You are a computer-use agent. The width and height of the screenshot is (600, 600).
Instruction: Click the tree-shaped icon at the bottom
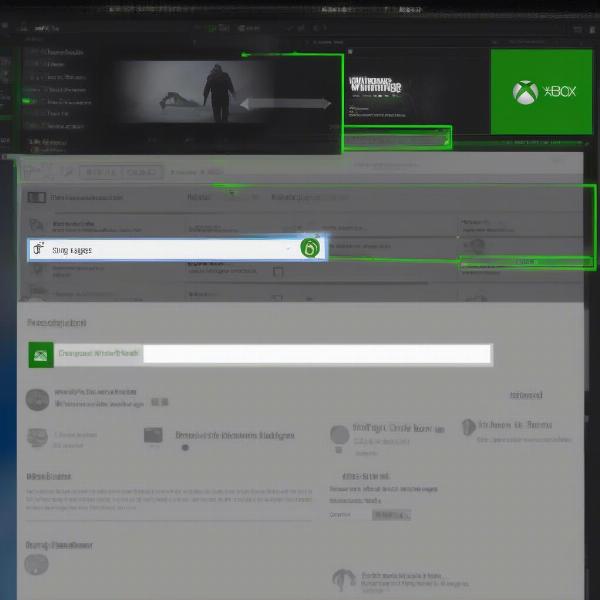344,580
